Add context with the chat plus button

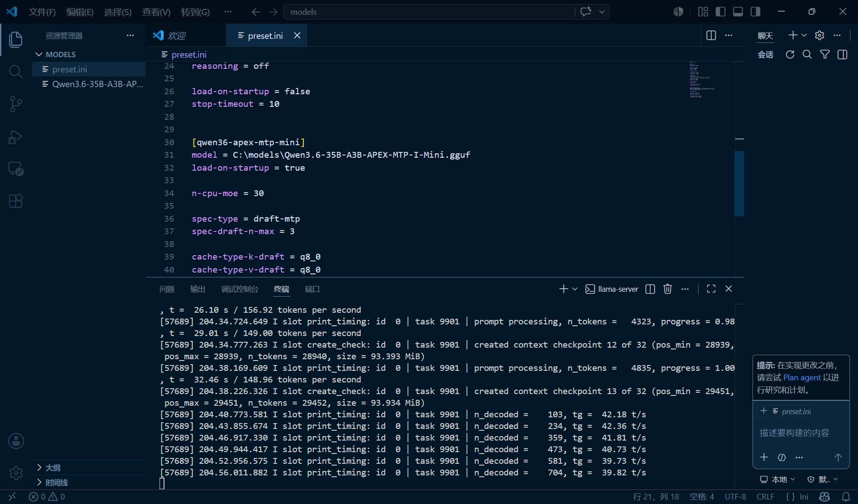point(764,457)
